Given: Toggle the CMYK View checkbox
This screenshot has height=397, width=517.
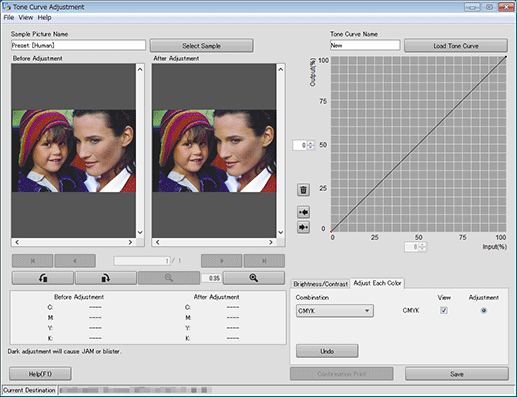Looking at the screenshot, I should point(444,310).
